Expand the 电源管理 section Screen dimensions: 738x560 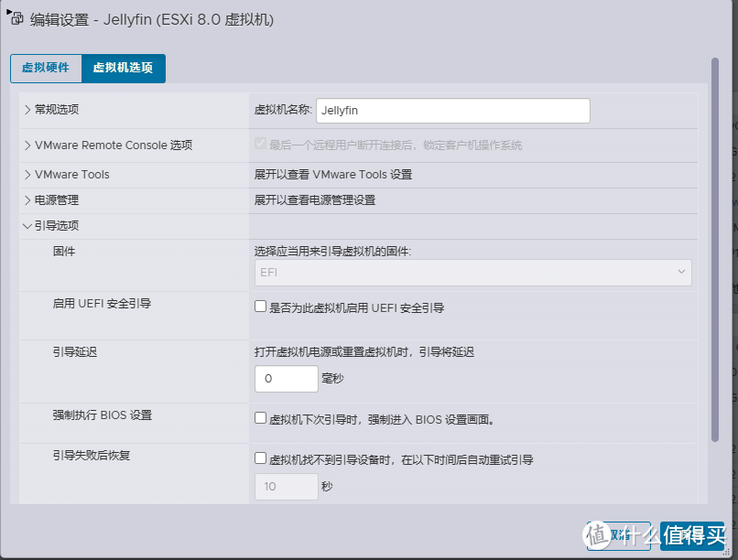(x=27, y=200)
